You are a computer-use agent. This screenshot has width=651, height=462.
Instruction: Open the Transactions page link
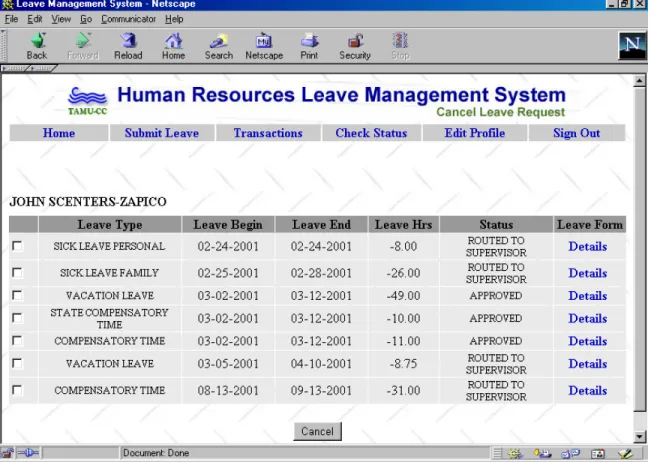268,133
